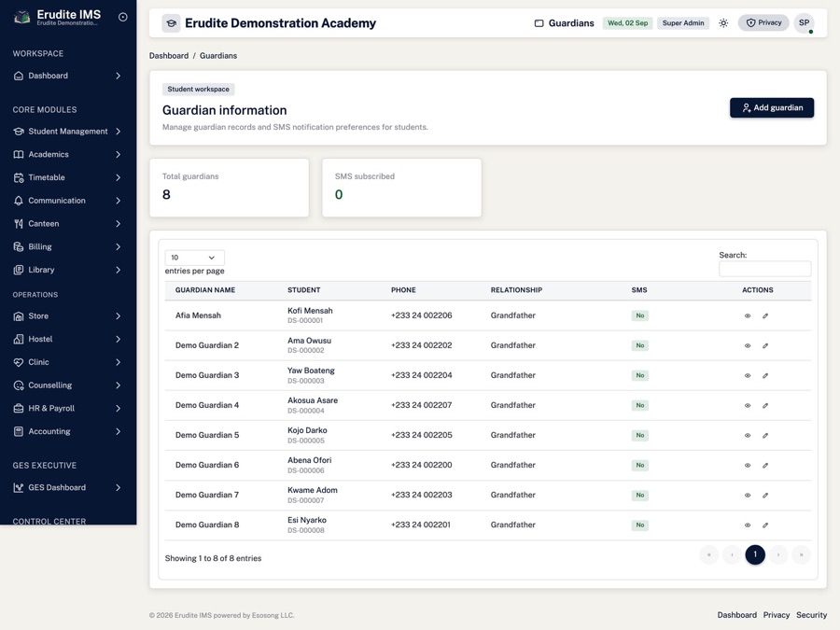Expand the Library chevron
This screenshot has height=630, width=840.
(118, 270)
